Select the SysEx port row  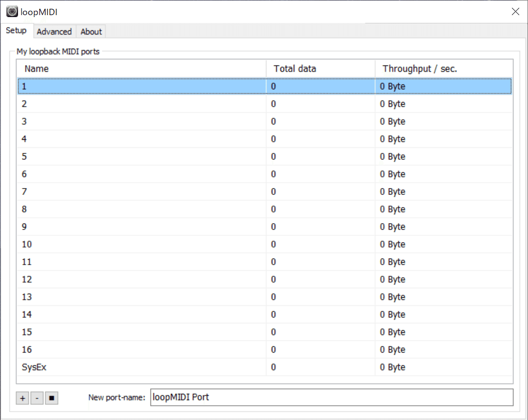[264, 367]
